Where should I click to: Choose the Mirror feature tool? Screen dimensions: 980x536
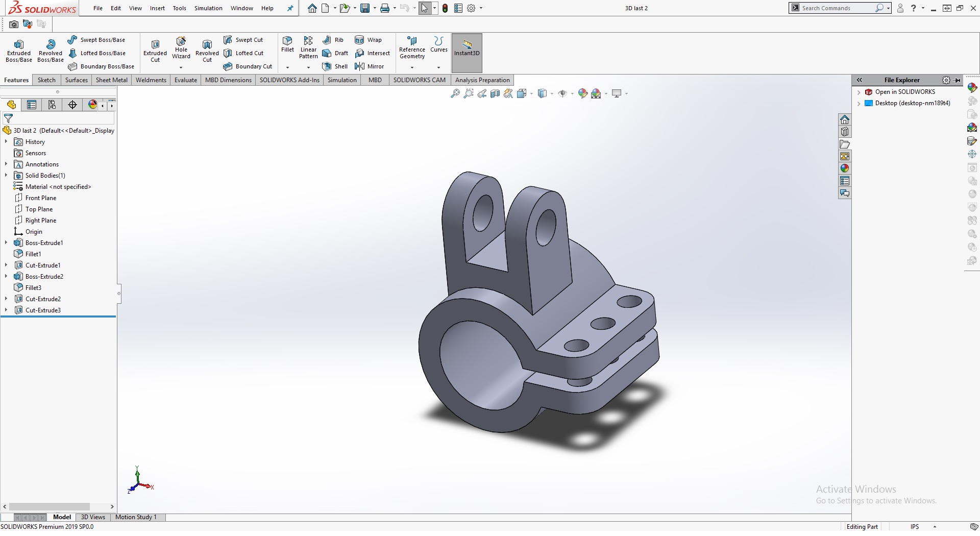click(x=370, y=66)
